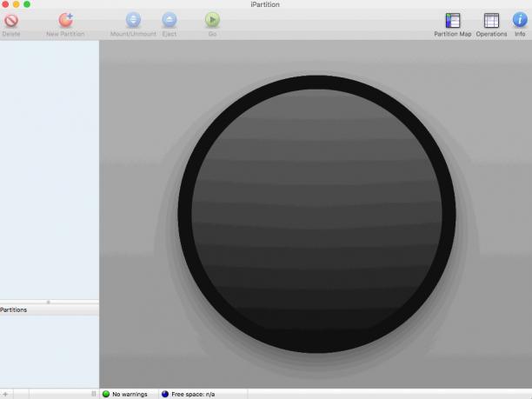This screenshot has width=532, height=399.
Task: Close the iPartition window
Action: tap(5, 4)
